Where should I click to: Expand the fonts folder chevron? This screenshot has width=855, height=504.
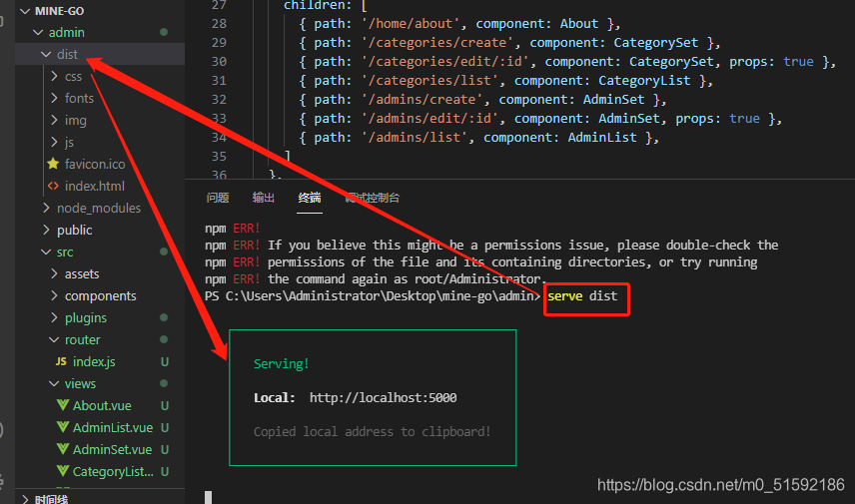(x=54, y=98)
